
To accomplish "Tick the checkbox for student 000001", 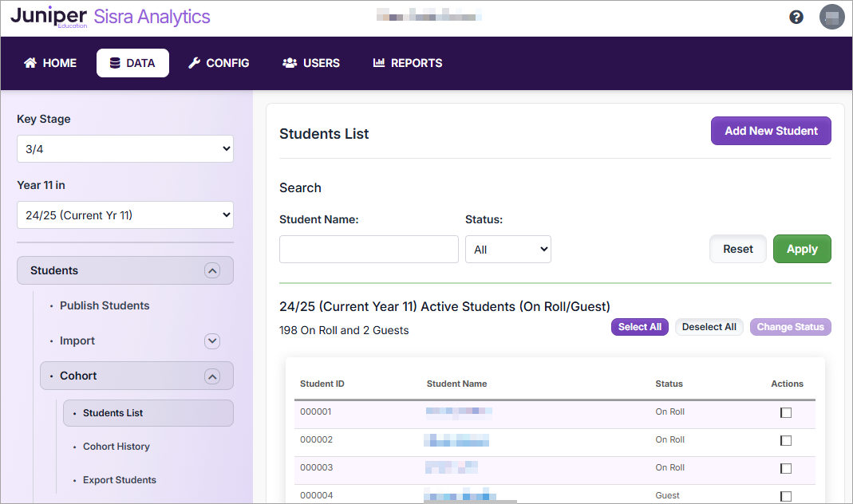I will click(786, 413).
